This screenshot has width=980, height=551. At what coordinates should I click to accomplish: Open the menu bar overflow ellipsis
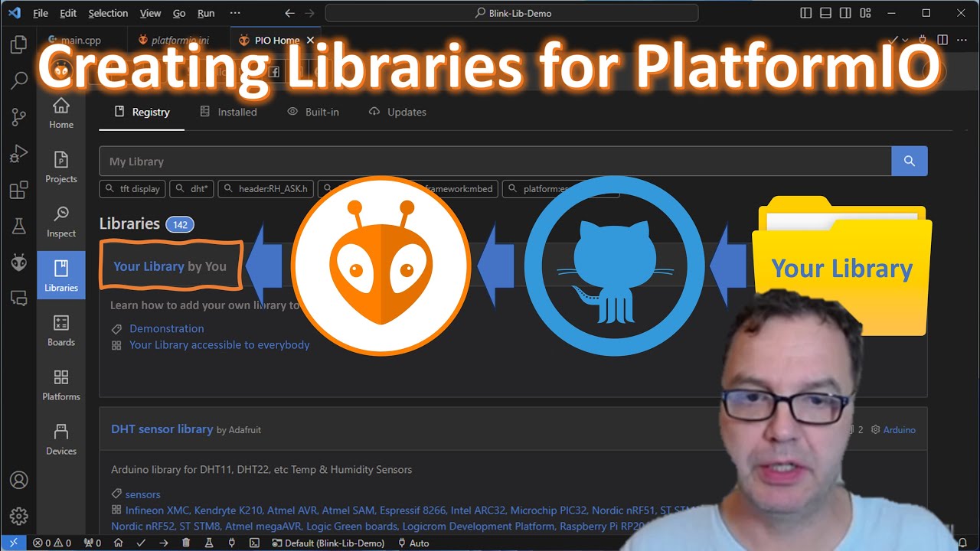pyautogui.click(x=235, y=13)
